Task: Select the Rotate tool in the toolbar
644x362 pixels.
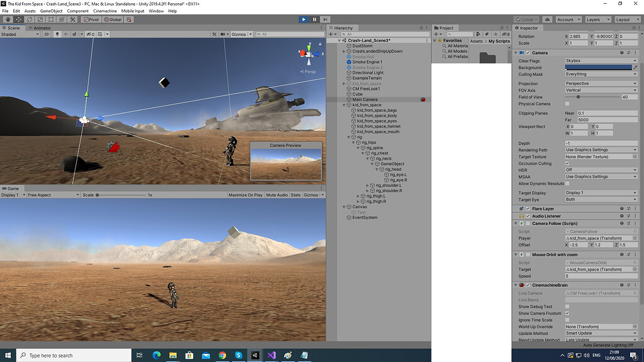Action: click(30, 19)
